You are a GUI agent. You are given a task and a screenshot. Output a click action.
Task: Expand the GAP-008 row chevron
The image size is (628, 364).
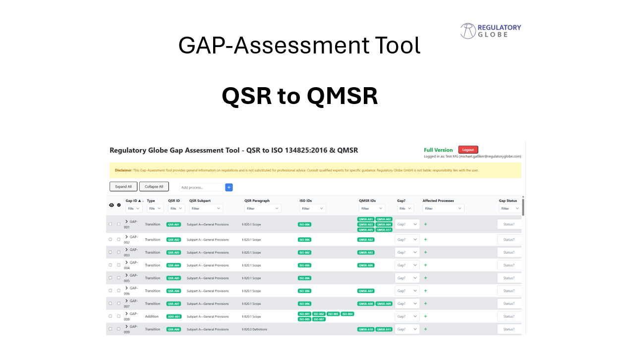(126, 314)
